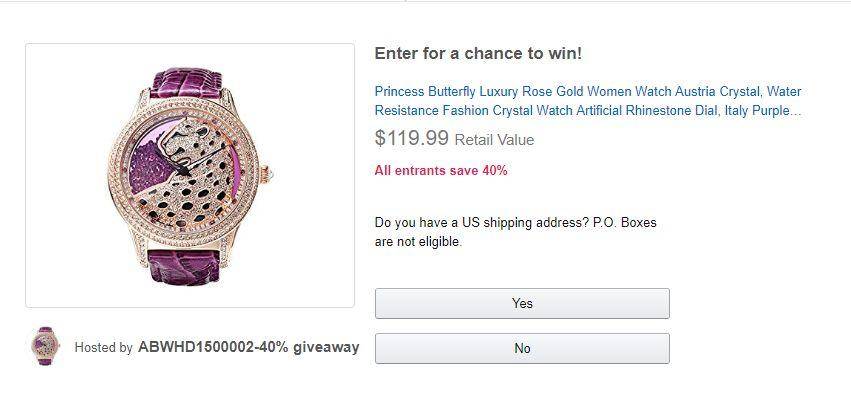The image size is (851, 394).
Task: Click the watch crown in product image
Action: tap(266, 175)
